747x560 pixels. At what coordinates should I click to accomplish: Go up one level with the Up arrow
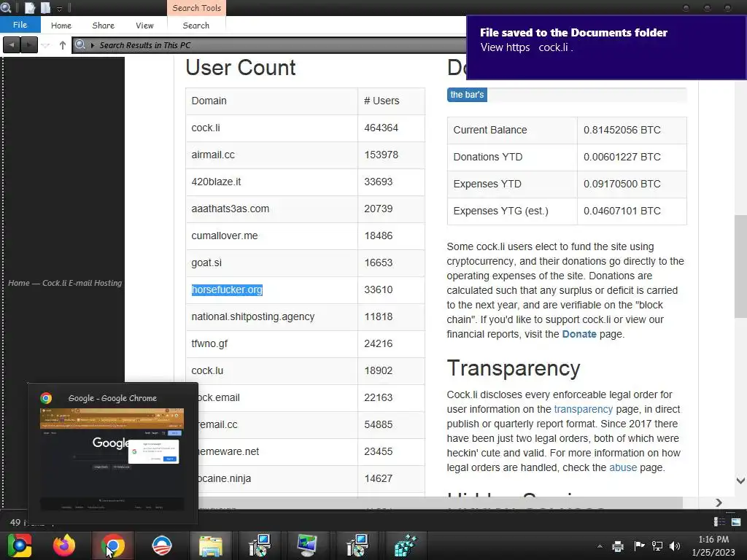tap(63, 45)
